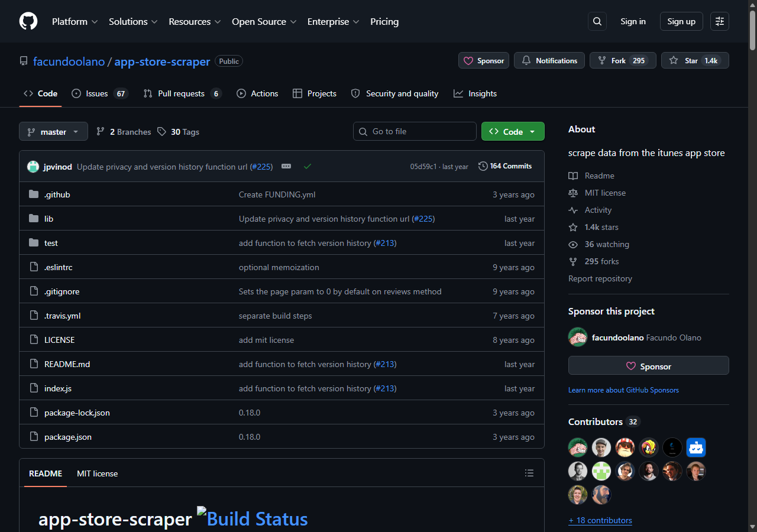Expand the Open Source menu

pyautogui.click(x=264, y=21)
